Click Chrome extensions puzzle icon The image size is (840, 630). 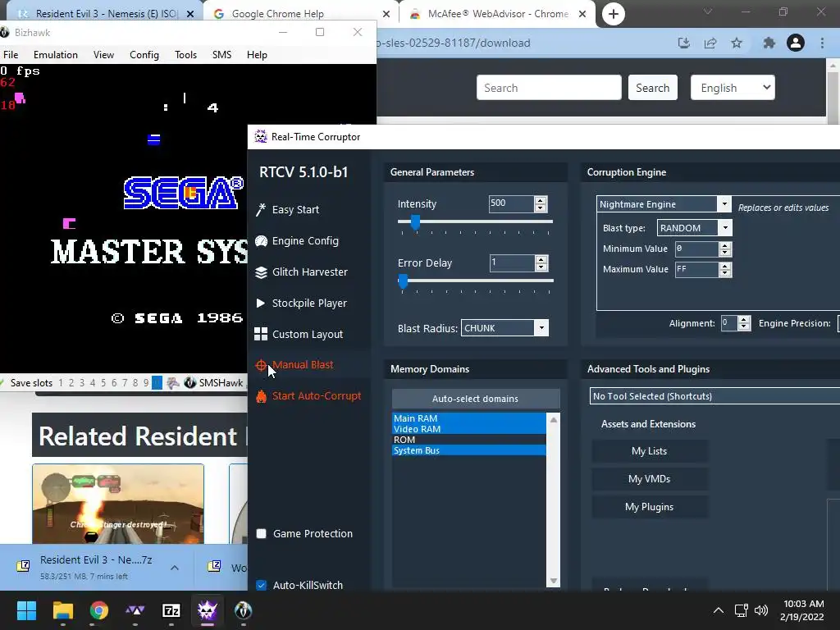(x=769, y=43)
